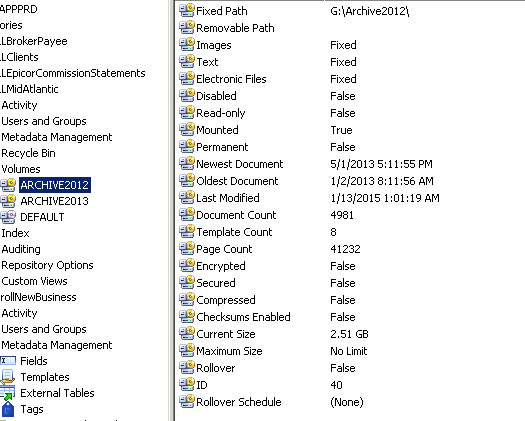Select the Auditing tree node
Screen dimensions: 525x421
coord(21,249)
